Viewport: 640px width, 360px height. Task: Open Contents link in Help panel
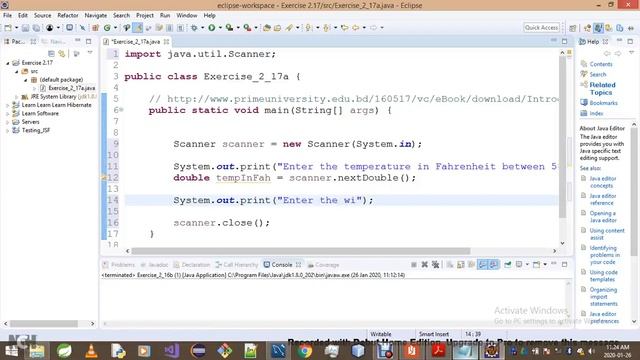pos(601,64)
